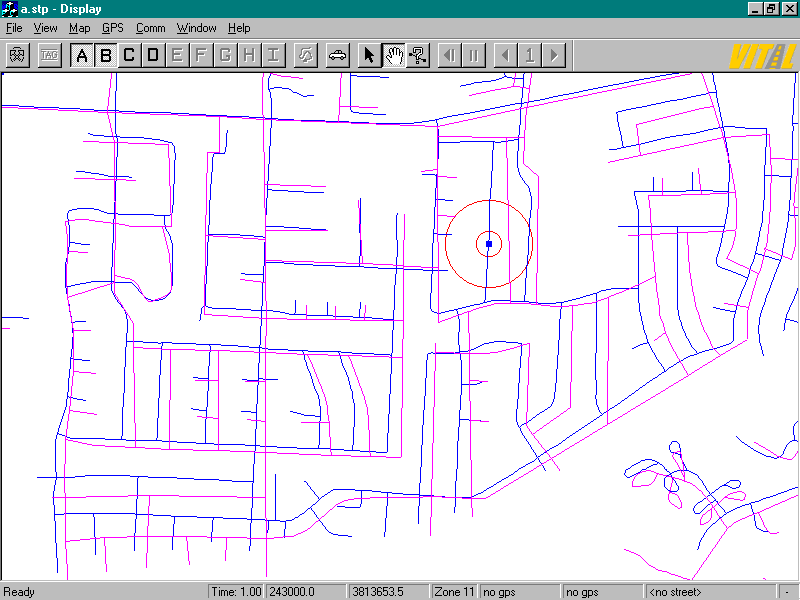This screenshot has height=600, width=800.
Task: Click the VITAL logo in the toolbar
Action: point(761,55)
